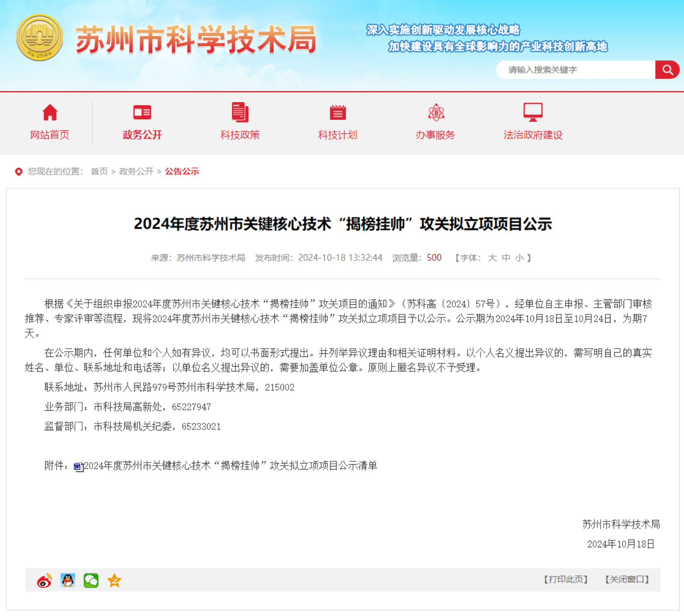
Task: Click the home icon for 网站首页
Action: (x=50, y=113)
